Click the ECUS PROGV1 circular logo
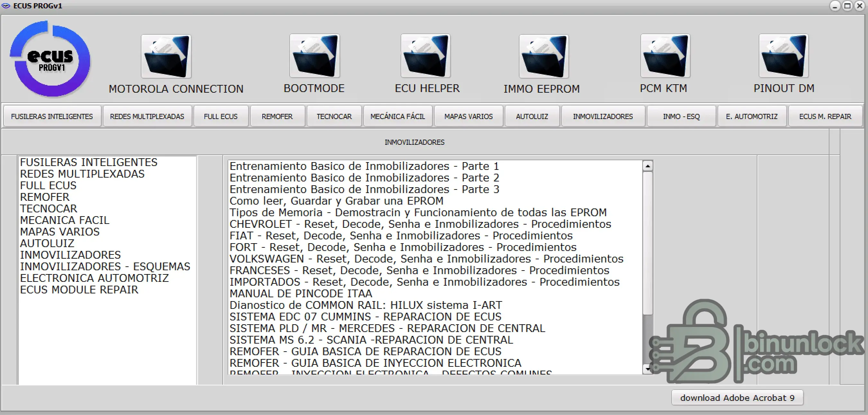 (50, 59)
